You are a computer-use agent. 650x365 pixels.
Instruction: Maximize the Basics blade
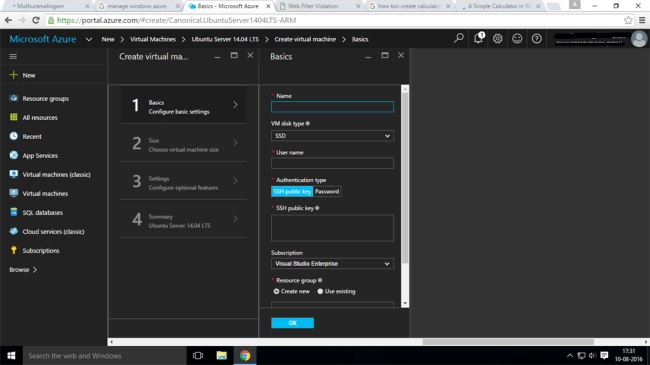(x=385, y=55)
